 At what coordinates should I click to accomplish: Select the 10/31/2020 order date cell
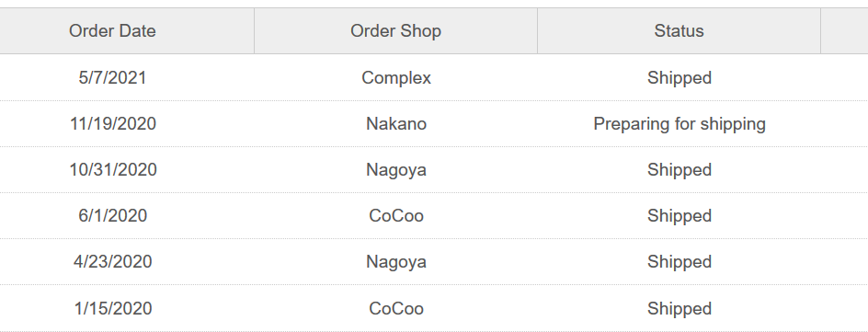click(112, 169)
